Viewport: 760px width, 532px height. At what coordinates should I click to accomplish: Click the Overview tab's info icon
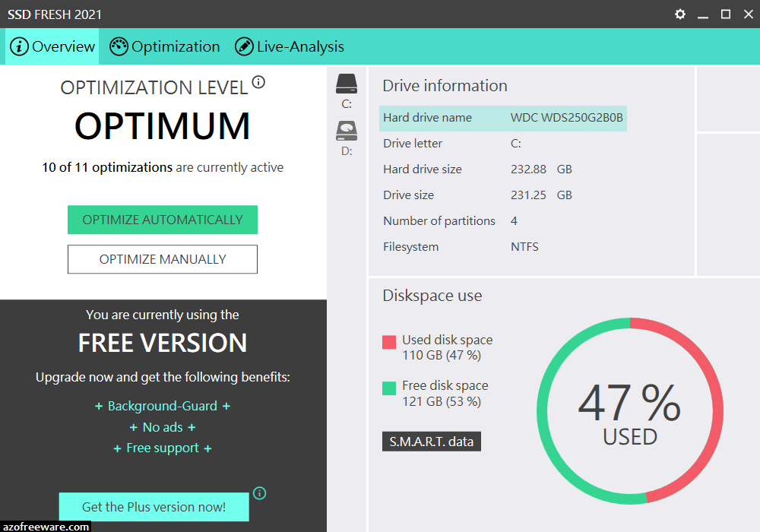[20, 46]
